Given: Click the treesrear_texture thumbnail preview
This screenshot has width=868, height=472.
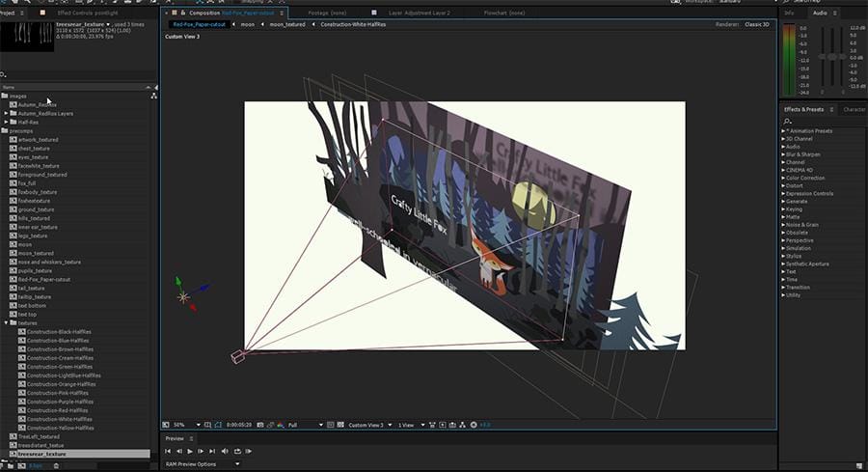Looking at the screenshot, I should click(x=27, y=36).
